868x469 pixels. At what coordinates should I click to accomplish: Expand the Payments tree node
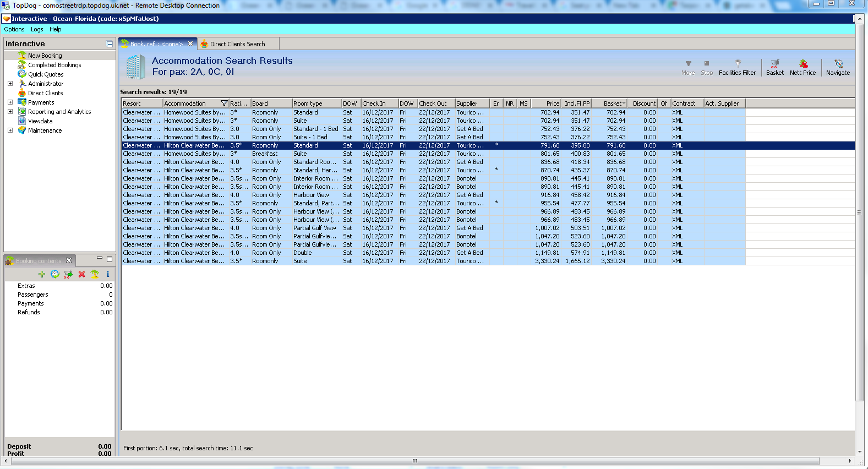tap(10, 102)
